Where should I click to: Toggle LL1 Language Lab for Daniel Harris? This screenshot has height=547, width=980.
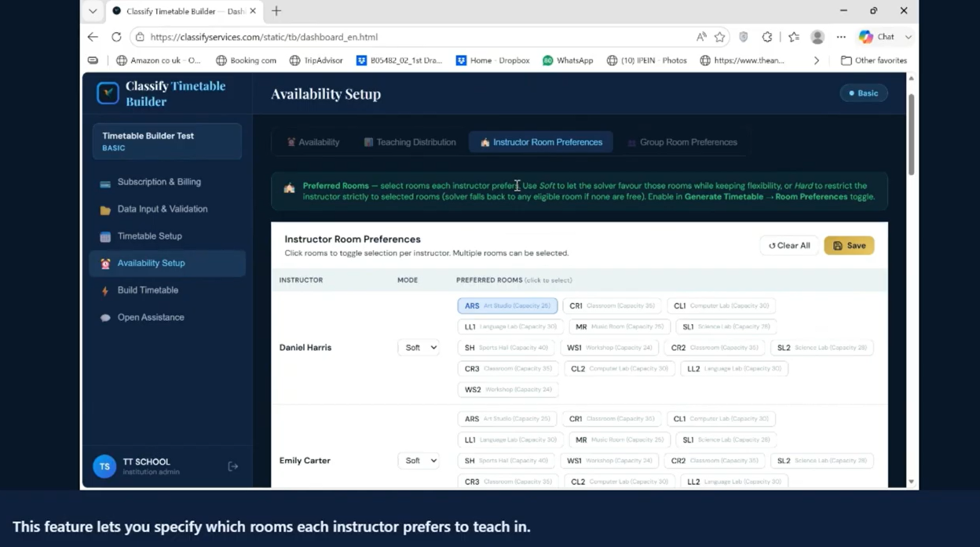pos(510,326)
